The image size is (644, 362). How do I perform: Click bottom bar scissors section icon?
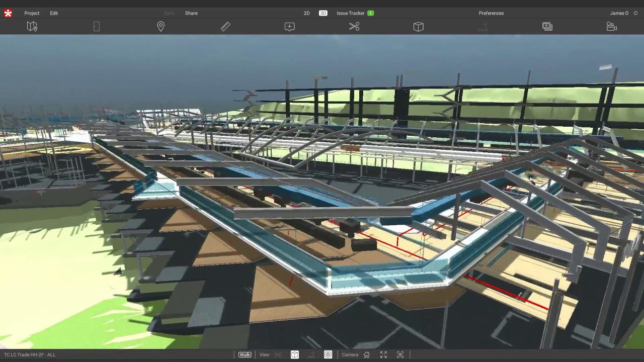[278, 354]
